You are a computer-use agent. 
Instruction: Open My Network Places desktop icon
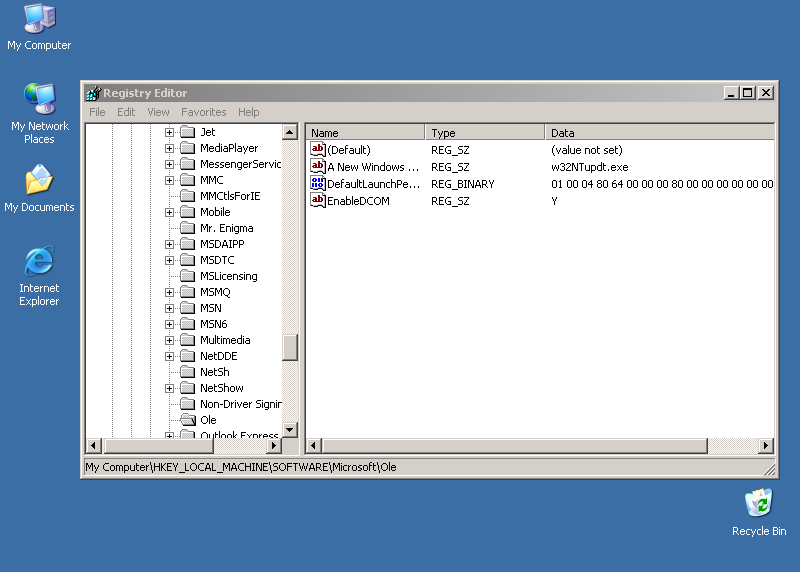click(x=39, y=113)
